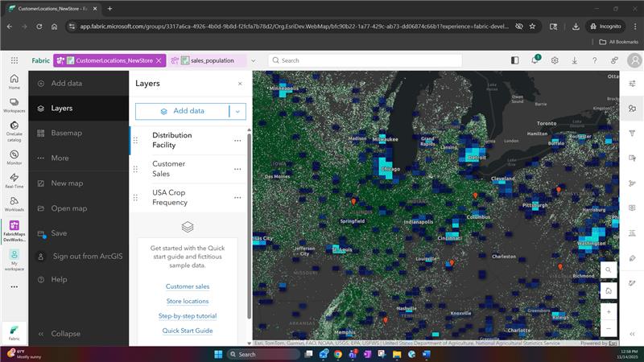This screenshot has height=362, width=644.
Task: Open the Filter tool
Action: (x=632, y=134)
